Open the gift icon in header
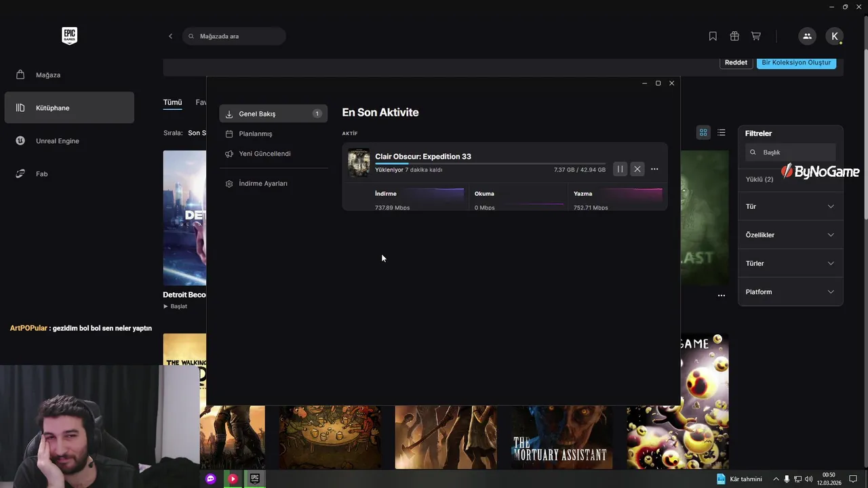 [x=734, y=36]
